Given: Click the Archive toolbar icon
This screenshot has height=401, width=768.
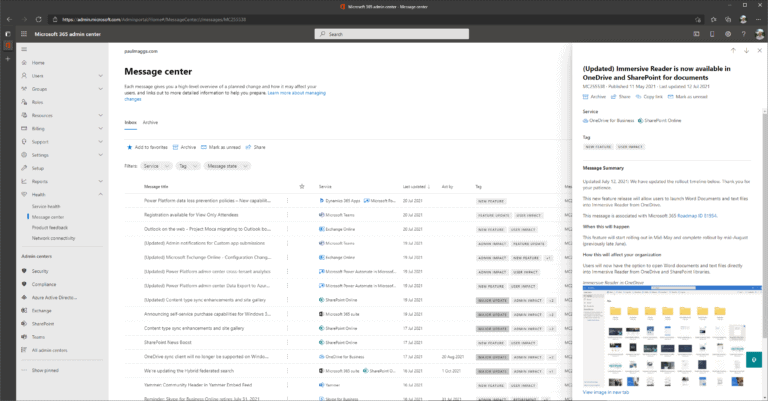Looking at the screenshot, I should 176,146.
